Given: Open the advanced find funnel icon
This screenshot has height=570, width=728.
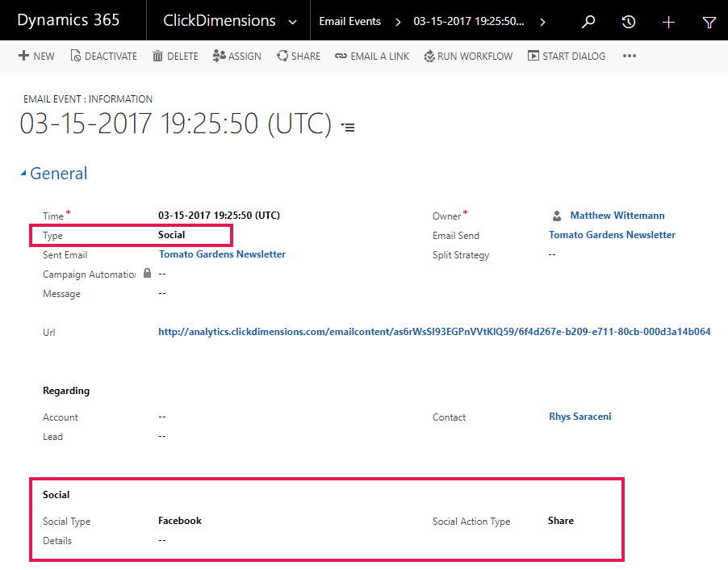Looking at the screenshot, I should coord(709,22).
